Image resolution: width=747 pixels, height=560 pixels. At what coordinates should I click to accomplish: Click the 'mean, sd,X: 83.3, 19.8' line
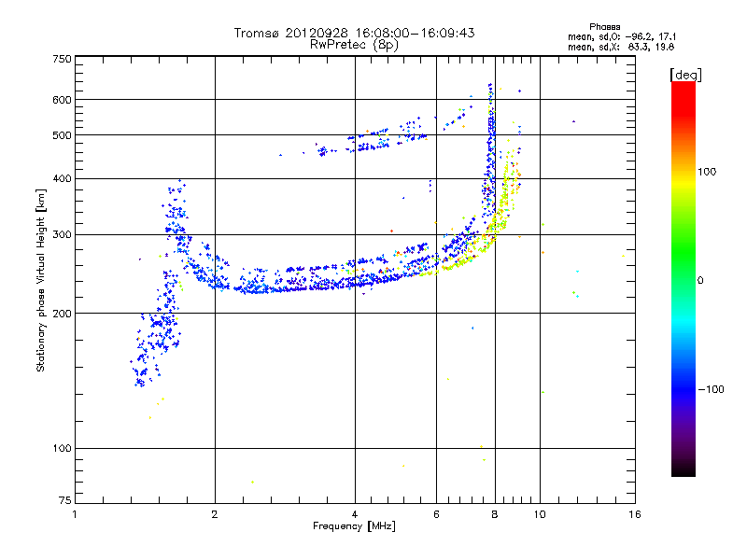click(x=621, y=47)
